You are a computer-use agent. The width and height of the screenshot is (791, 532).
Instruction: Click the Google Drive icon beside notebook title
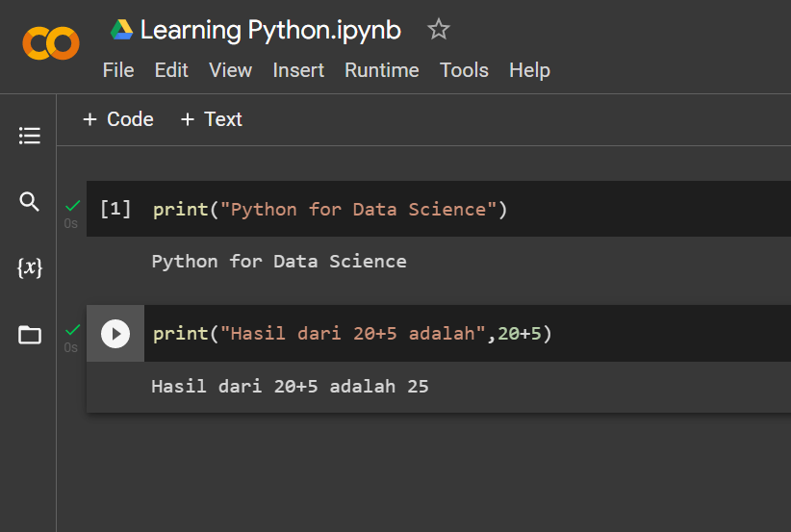point(121,30)
